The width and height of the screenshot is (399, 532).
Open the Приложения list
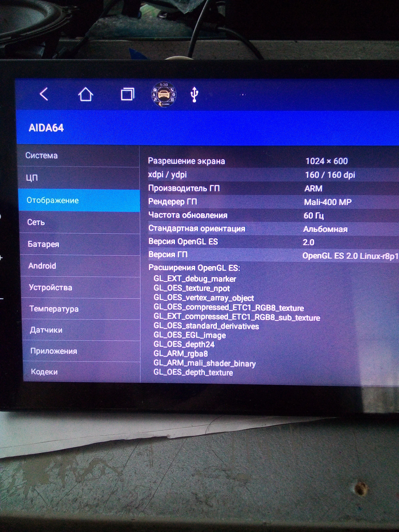54,351
